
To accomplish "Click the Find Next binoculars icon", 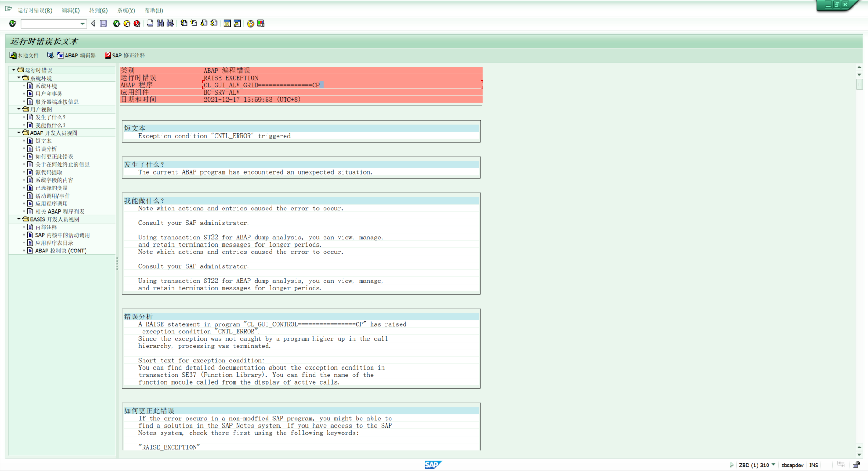I will [x=170, y=24].
